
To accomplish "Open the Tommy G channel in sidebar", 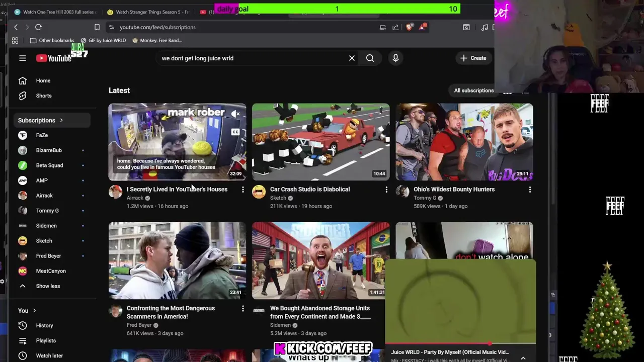I will click(x=52, y=211).
